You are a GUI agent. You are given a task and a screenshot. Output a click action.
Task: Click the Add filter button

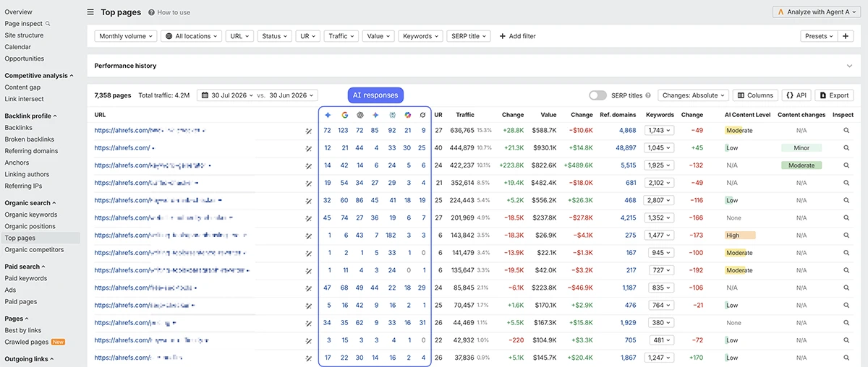(x=517, y=36)
